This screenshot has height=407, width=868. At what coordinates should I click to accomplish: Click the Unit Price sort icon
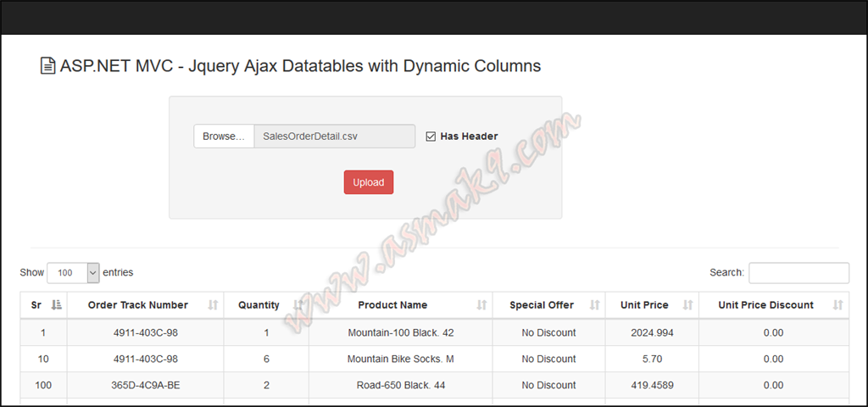point(687,305)
